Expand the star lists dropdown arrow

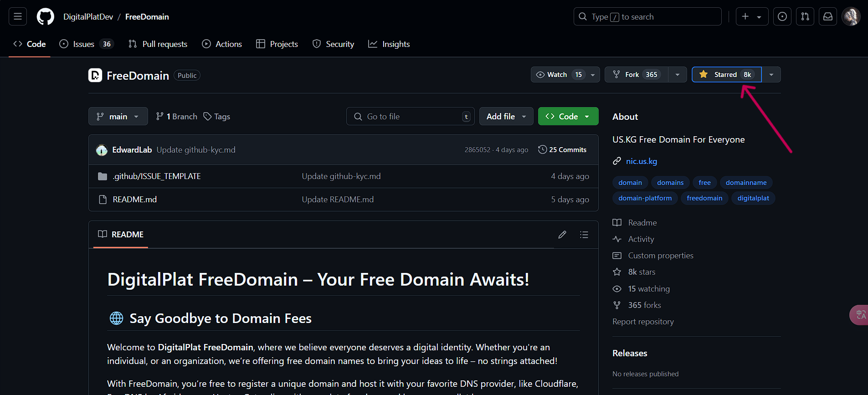point(771,75)
